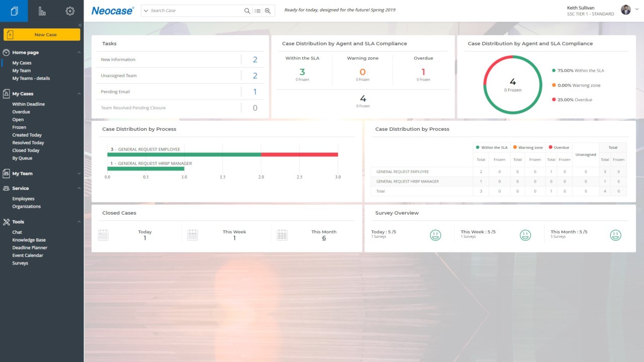Click Keith Sullivan's profile avatar
The image size is (644, 362).
(626, 10)
